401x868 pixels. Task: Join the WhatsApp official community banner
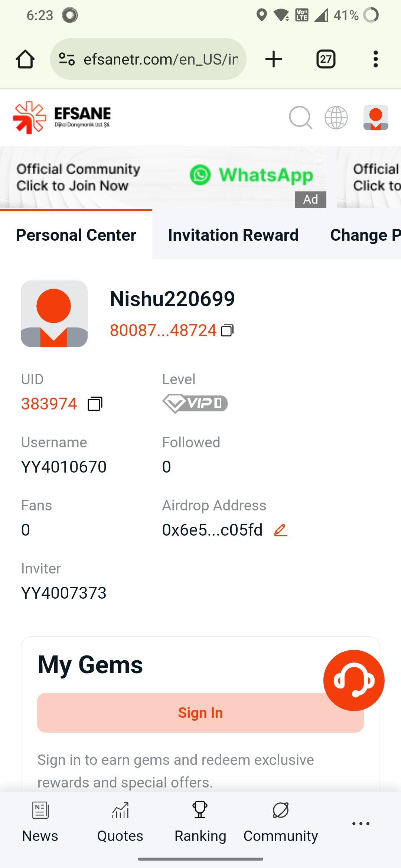click(x=163, y=177)
